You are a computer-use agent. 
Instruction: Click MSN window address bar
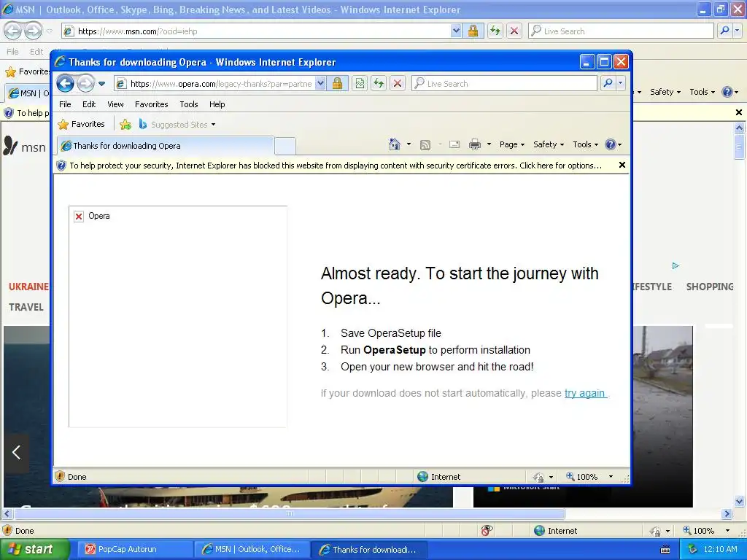pos(256,31)
